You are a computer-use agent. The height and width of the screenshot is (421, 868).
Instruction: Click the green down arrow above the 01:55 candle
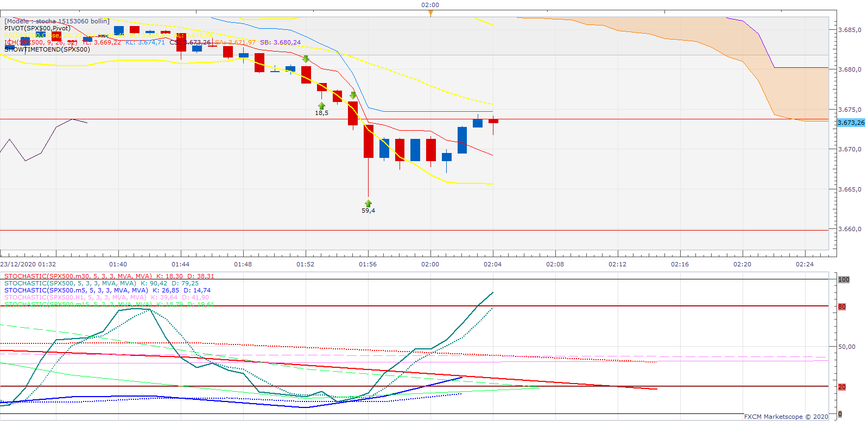[353, 95]
